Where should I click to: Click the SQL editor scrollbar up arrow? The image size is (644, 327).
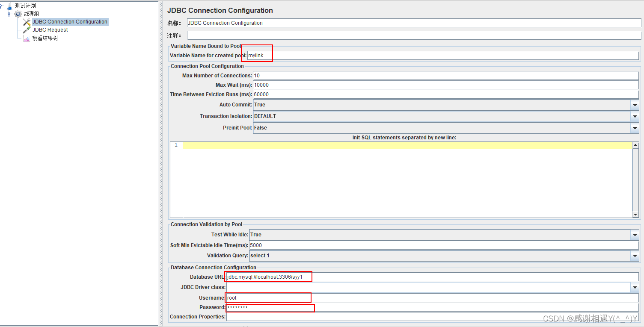coord(635,145)
